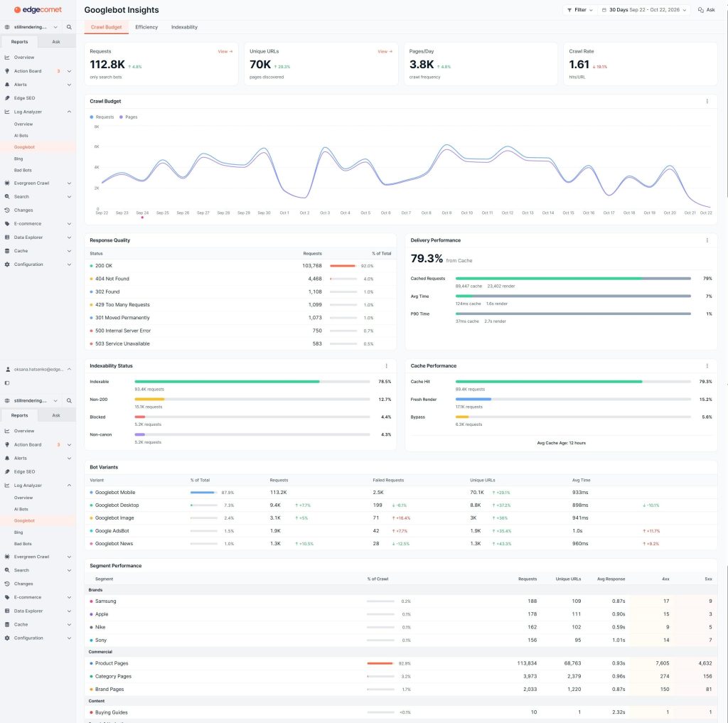
Task: Toggle the Requests series in the chart legend
Action: click(x=102, y=117)
